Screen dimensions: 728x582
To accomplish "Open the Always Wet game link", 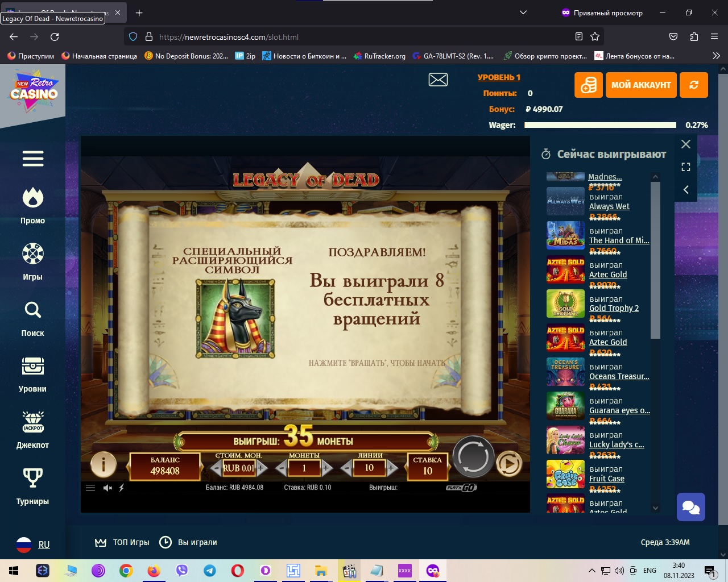I will coord(609,206).
